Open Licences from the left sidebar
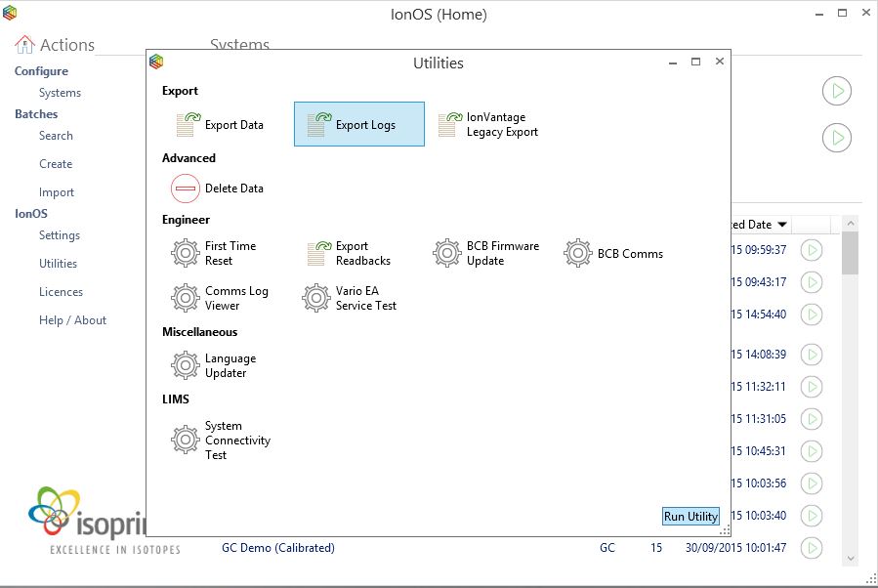The height and width of the screenshot is (588, 878). (61, 292)
